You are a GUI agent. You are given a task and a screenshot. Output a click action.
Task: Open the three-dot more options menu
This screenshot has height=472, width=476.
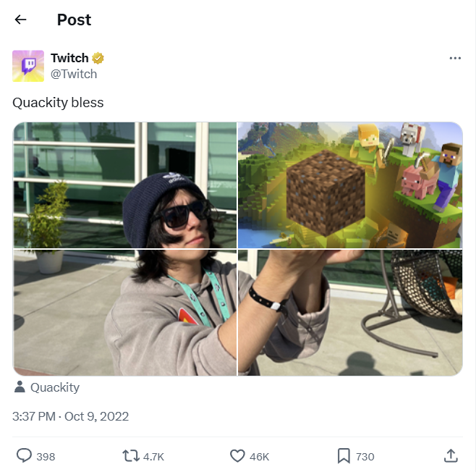coord(455,58)
